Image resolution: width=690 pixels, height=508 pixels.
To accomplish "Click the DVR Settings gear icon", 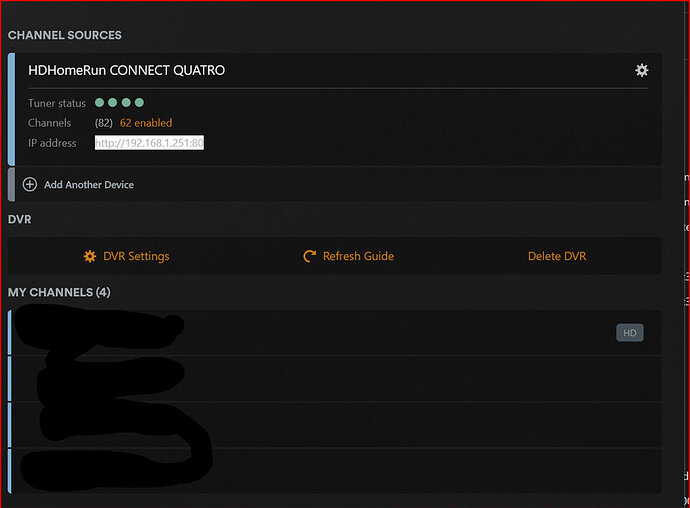I will pos(90,256).
